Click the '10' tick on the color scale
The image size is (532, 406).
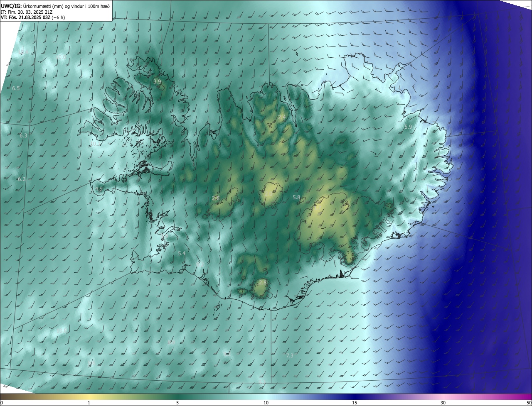(266, 403)
